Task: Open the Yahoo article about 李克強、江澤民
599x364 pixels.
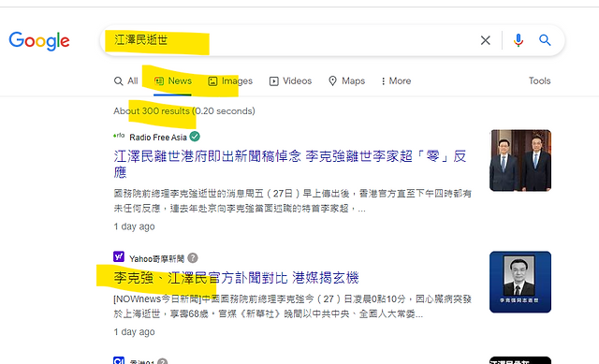Action: (236, 278)
